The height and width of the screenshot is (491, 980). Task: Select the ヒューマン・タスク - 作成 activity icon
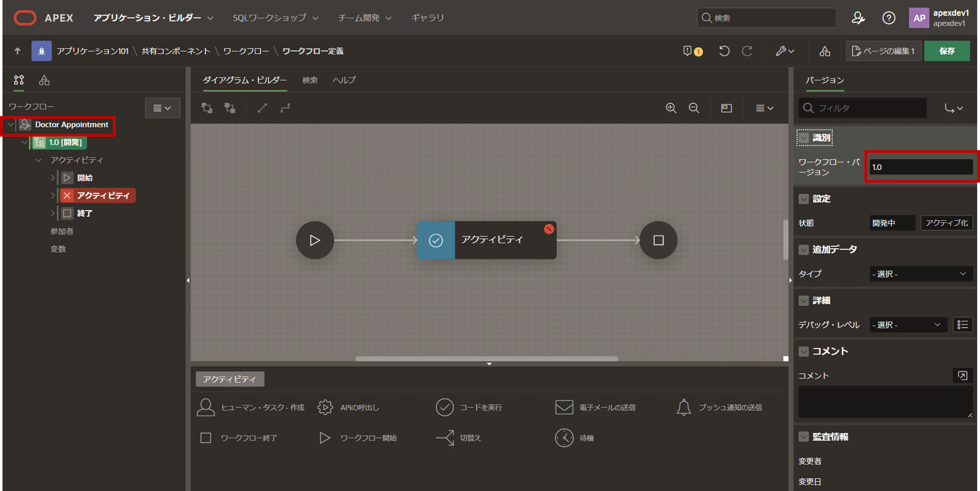(206, 407)
